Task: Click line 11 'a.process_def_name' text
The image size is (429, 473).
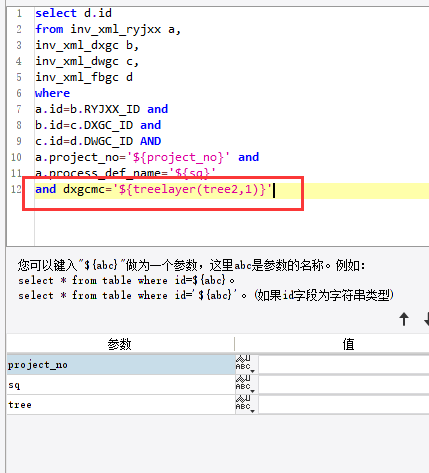Action: coord(98,173)
